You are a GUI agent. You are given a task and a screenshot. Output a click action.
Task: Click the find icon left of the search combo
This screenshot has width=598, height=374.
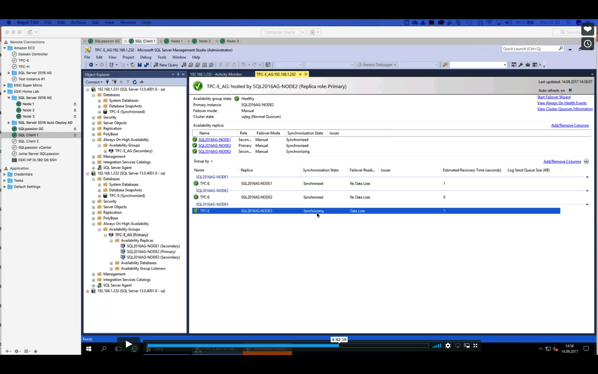(445, 65)
